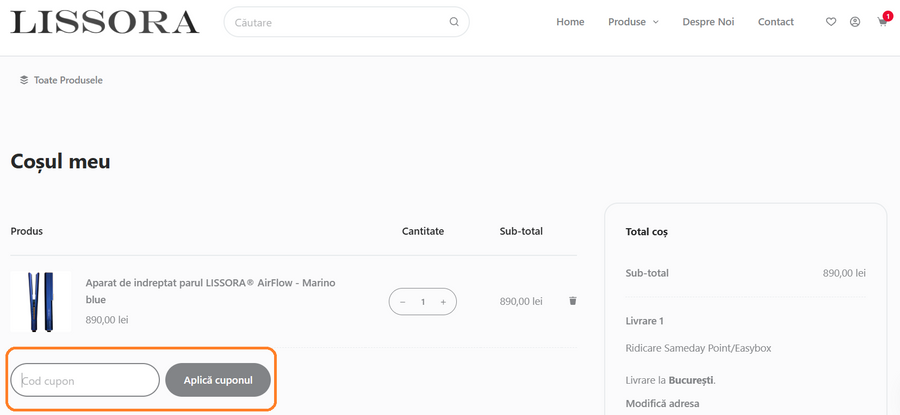The width and height of the screenshot is (900, 415).
Task: Decrease quantity with the minus button
Action: (x=403, y=302)
